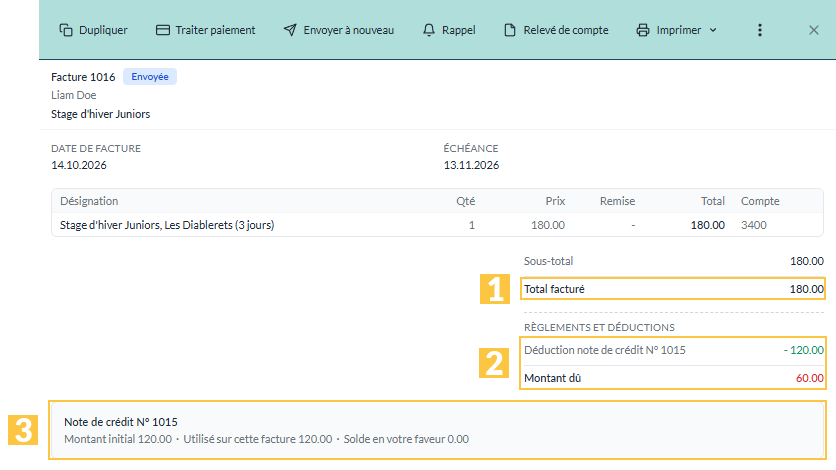Click the Prix column header
The height and width of the screenshot is (470, 836).
[x=555, y=201]
